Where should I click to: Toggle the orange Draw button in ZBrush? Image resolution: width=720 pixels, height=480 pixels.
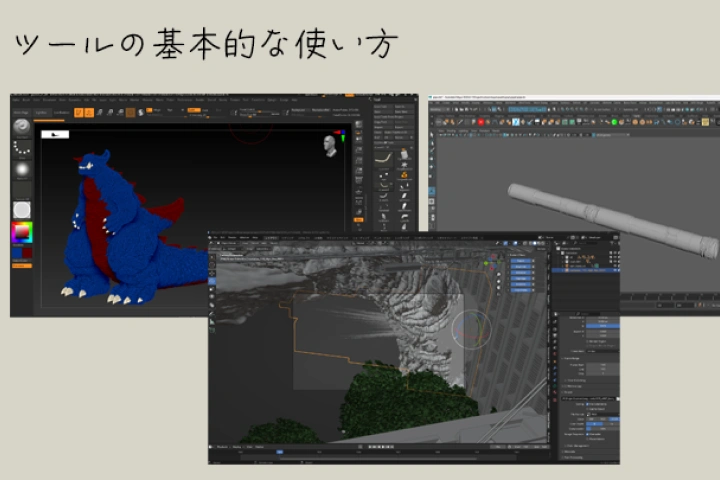click(89, 113)
